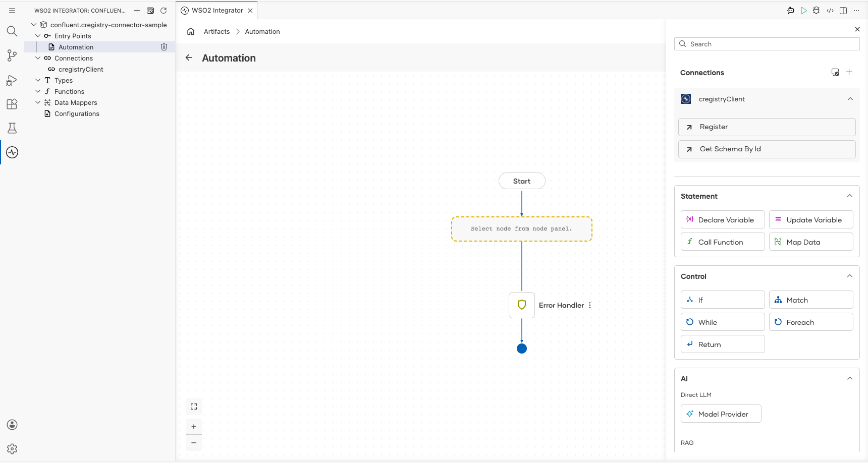This screenshot has height=463, width=868.
Task: Run the integration with play icon
Action: pyautogui.click(x=804, y=10)
